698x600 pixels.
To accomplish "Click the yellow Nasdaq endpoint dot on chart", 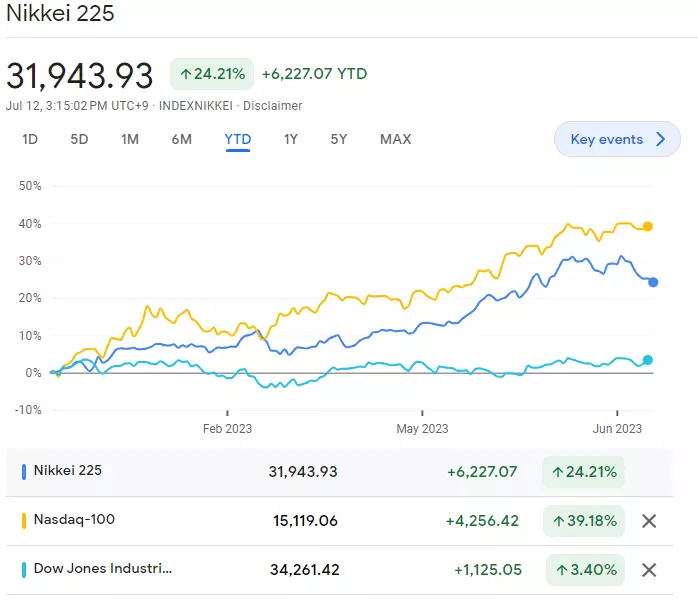I will tap(648, 227).
